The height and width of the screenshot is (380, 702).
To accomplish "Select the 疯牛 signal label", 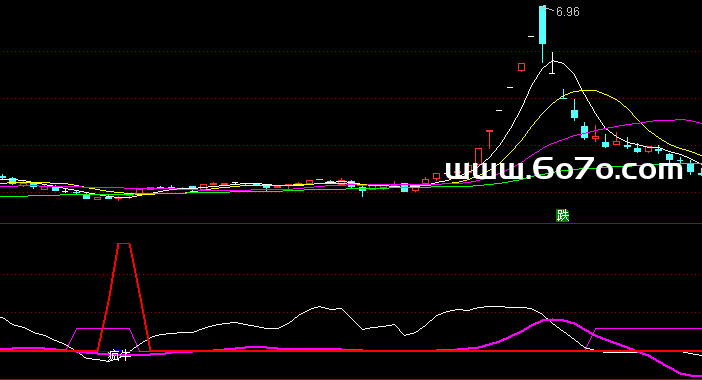I will point(119,356).
